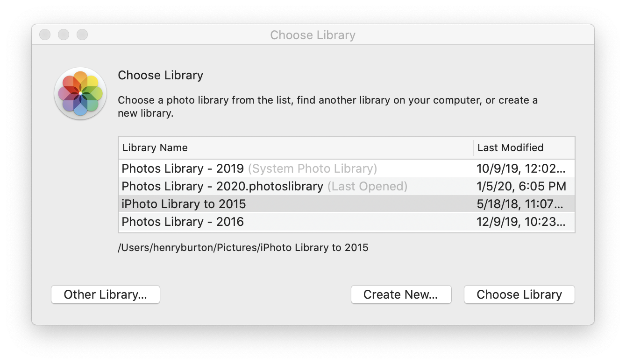The height and width of the screenshot is (364, 626).
Task: Sort by Last Modified column header
Action: (510, 148)
